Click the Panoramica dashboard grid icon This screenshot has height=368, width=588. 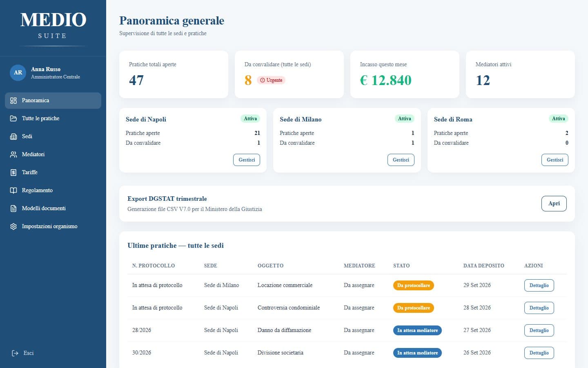(13, 101)
